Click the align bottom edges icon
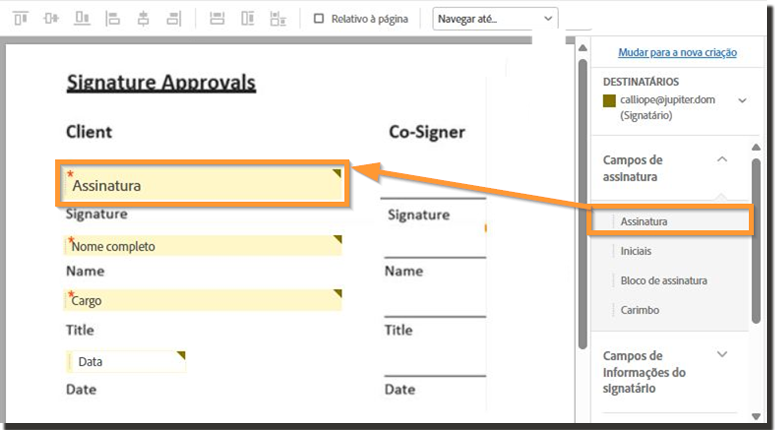This screenshot has width=779, height=430. pyautogui.click(x=83, y=18)
